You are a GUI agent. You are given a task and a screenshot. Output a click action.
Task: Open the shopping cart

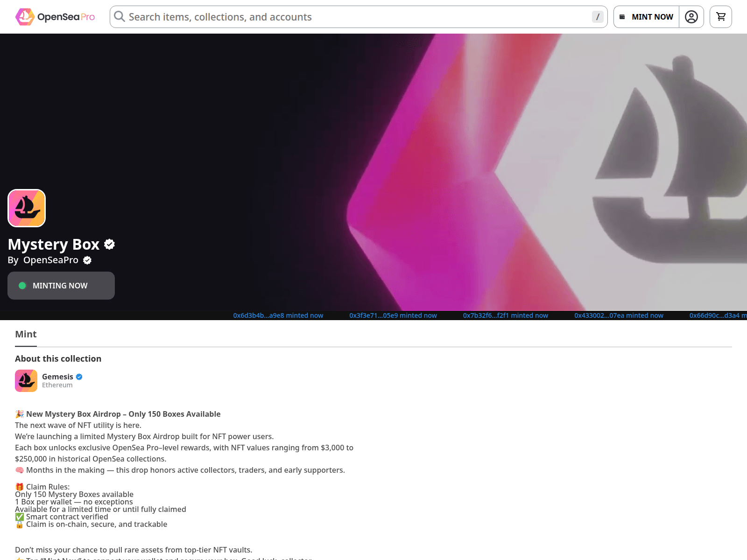tap(721, 17)
